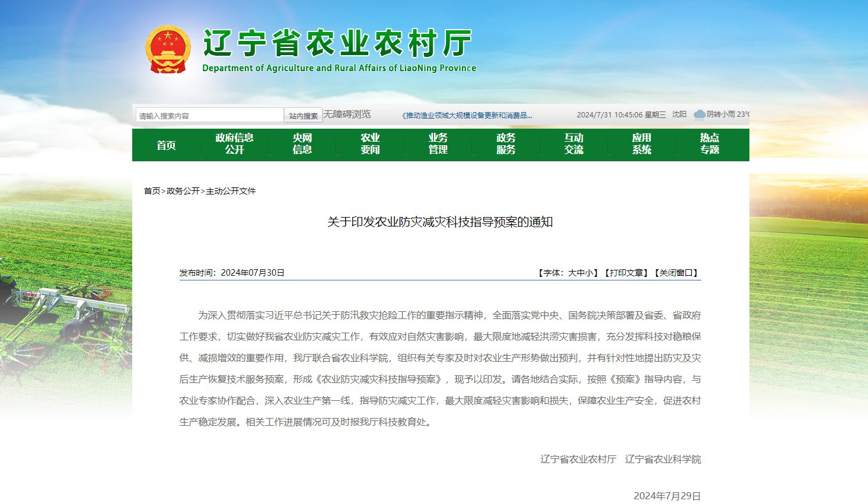
Task: Open the scrolling fishery equipment news headline
Action: click(467, 116)
